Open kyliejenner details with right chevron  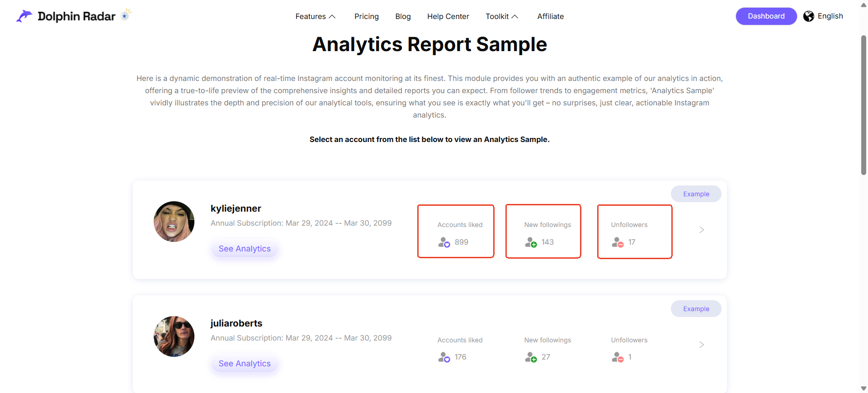pos(702,230)
